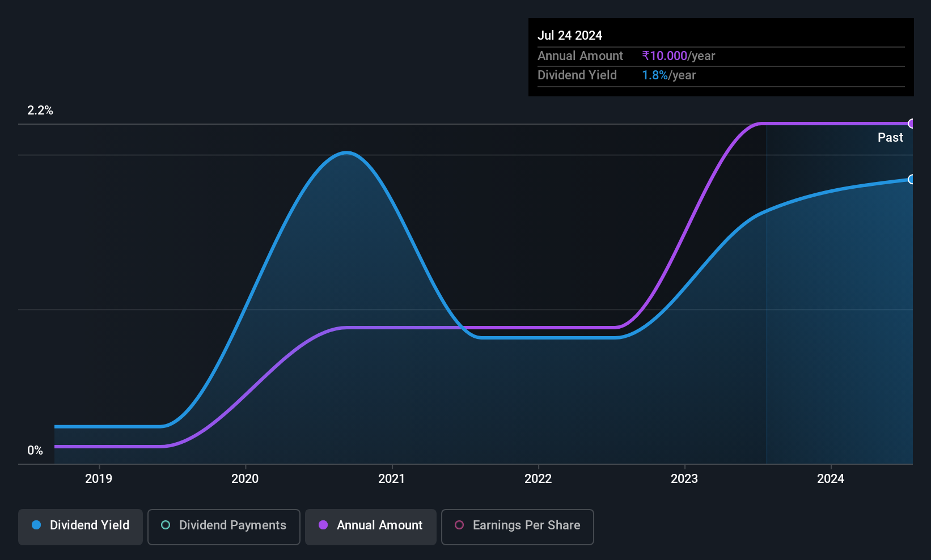Click the 2024 x-axis label
This screenshot has width=931, height=560.
click(x=831, y=479)
